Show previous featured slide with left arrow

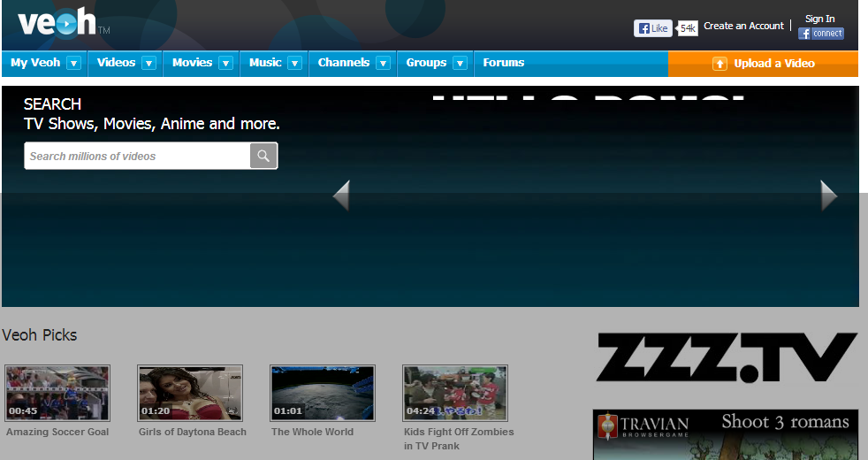tap(341, 195)
